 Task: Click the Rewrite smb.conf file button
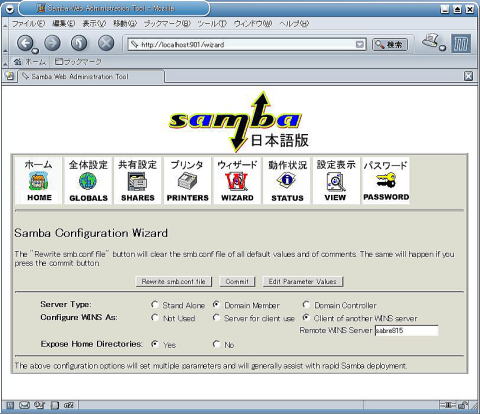pyautogui.click(x=173, y=282)
